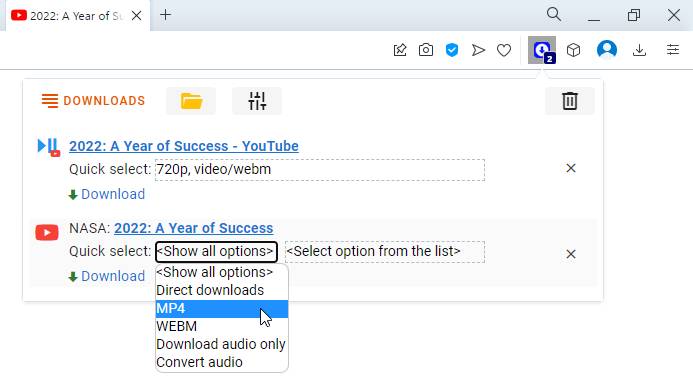
Task: Click the Video DownloadHelper extension icon
Action: coord(542,50)
